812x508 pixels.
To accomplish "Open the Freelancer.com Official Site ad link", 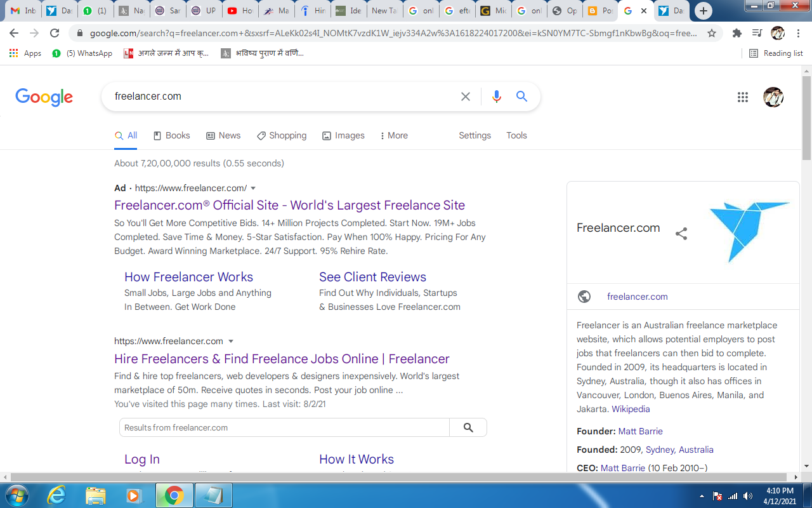I will (289, 205).
